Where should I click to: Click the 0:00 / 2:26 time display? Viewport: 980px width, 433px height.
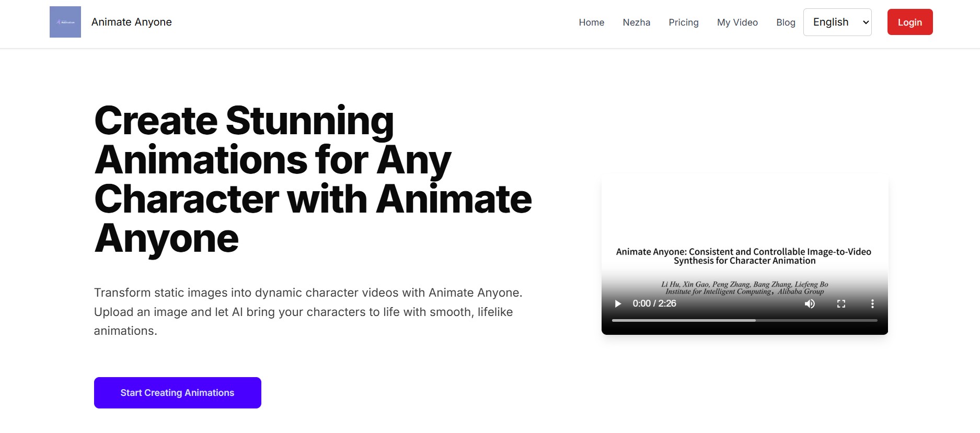(x=654, y=303)
